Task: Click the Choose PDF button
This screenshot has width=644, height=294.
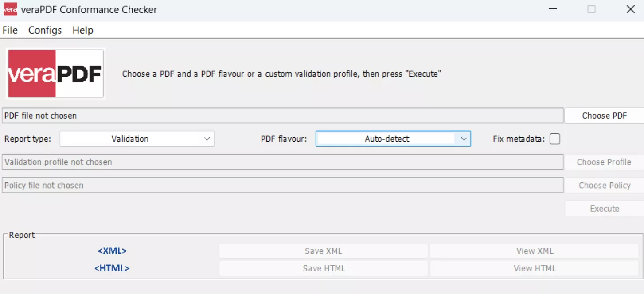Action: pos(604,116)
